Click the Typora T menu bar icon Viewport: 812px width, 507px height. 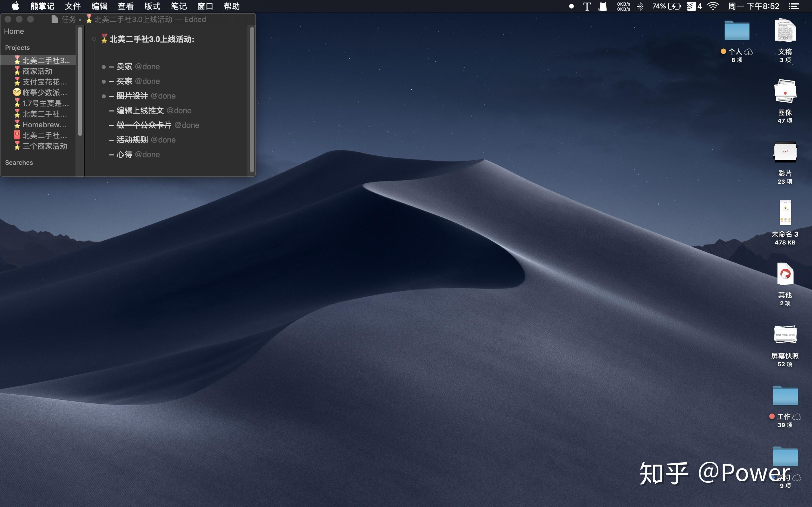coord(586,6)
